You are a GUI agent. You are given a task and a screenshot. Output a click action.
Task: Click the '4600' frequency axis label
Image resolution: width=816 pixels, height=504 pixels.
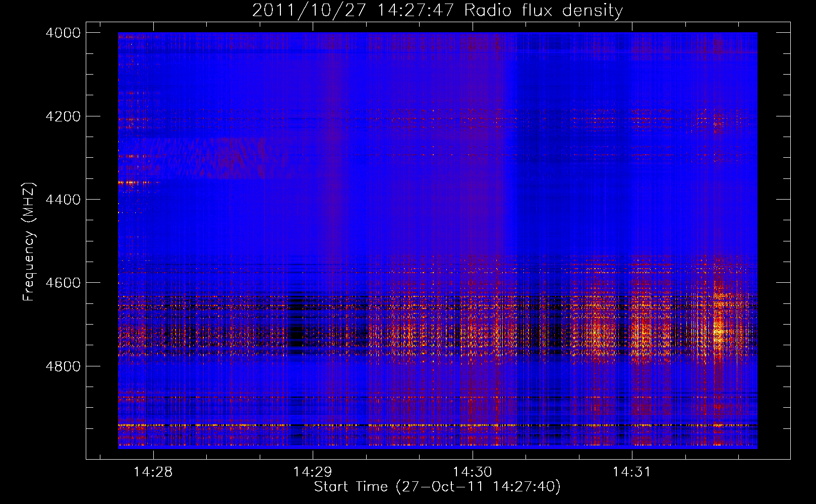click(63, 283)
